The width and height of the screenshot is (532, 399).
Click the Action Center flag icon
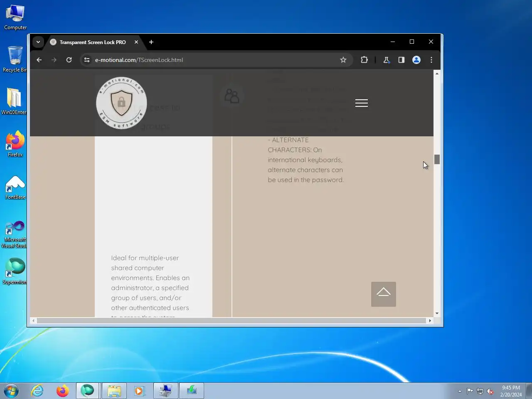(470, 391)
